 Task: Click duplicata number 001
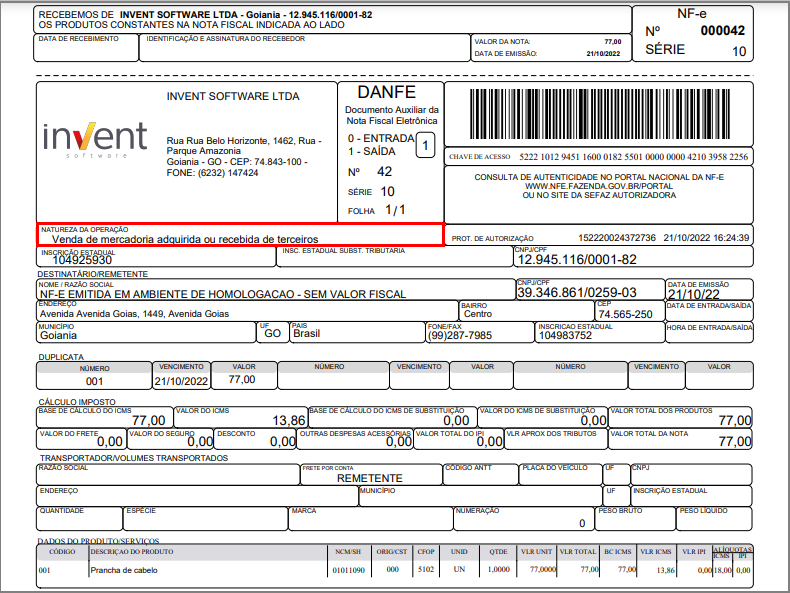point(94,381)
